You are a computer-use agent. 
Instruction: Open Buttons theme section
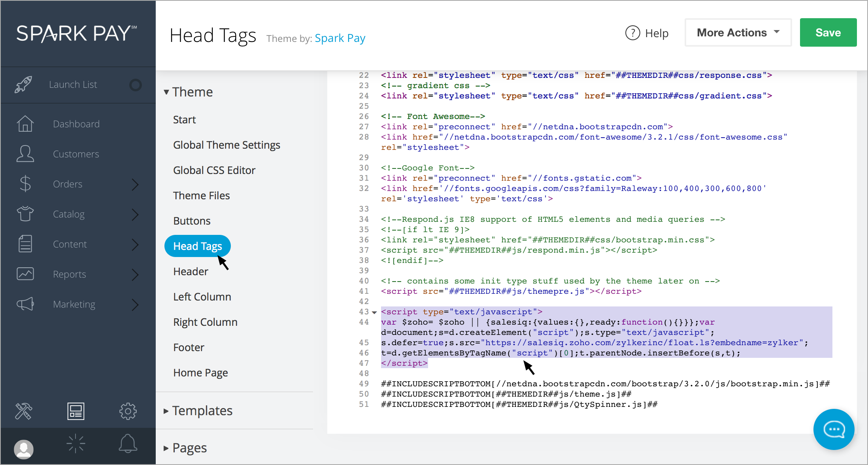click(192, 221)
